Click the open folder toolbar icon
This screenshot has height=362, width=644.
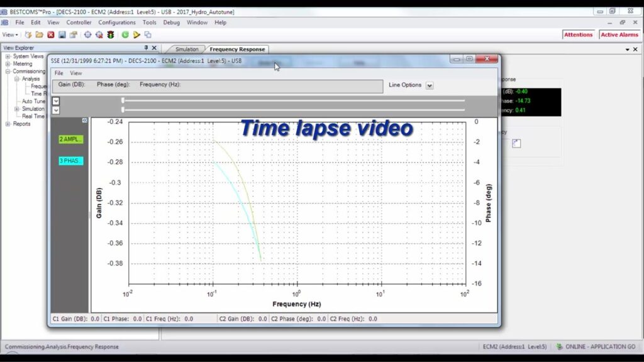pyautogui.click(x=39, y=35)
